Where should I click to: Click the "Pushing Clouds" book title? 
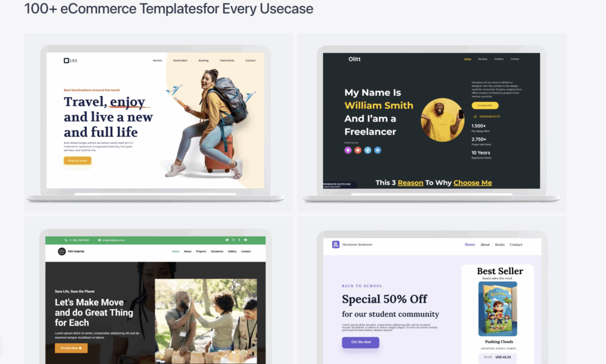point(499,342)
